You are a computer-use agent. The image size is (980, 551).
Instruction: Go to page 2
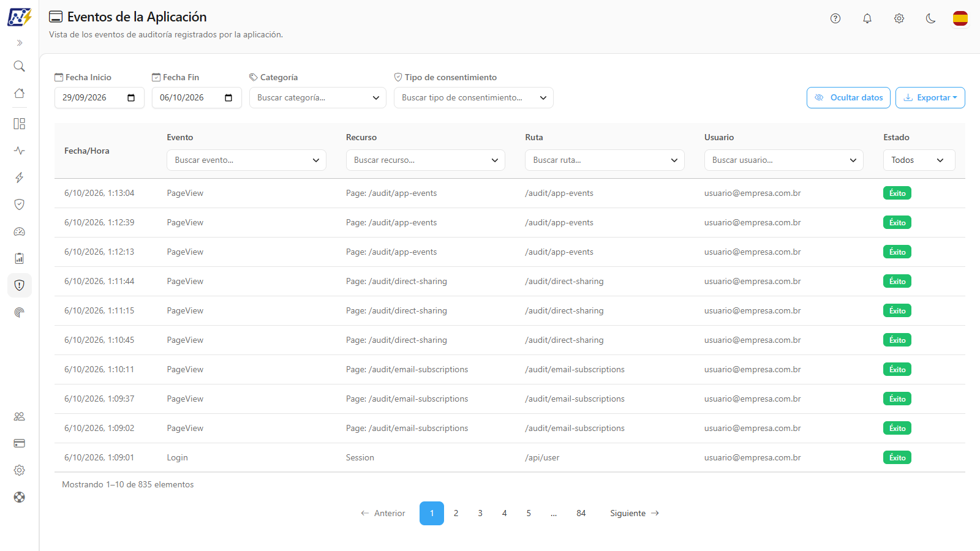456,513
